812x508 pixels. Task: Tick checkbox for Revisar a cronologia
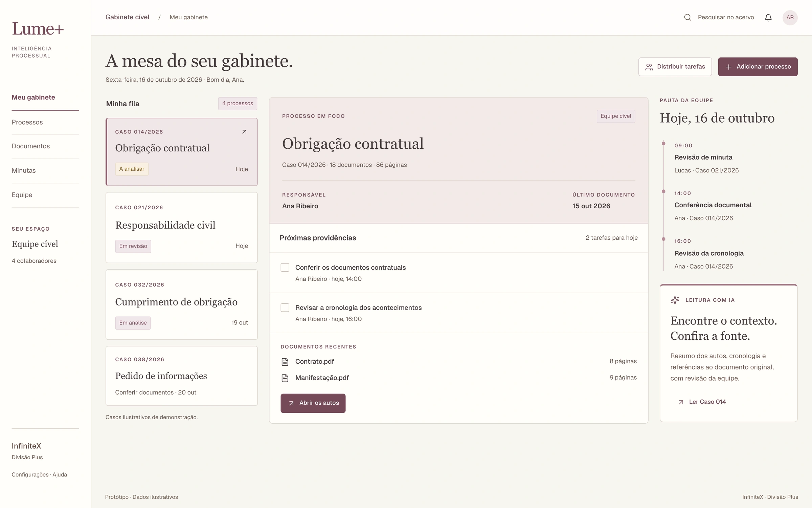pyautogui.click(x=285, y=308)
